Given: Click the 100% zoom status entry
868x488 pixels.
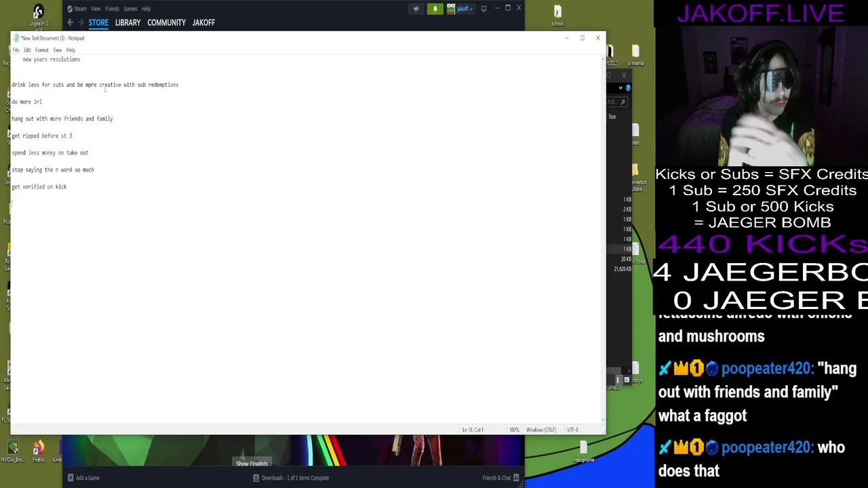Looking at the screenshot, I should tap(514, 430).
